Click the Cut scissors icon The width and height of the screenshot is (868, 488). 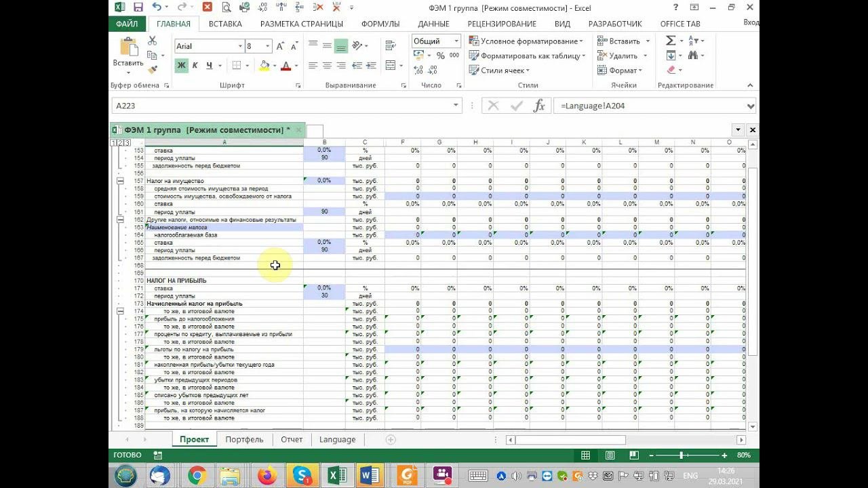152,41
